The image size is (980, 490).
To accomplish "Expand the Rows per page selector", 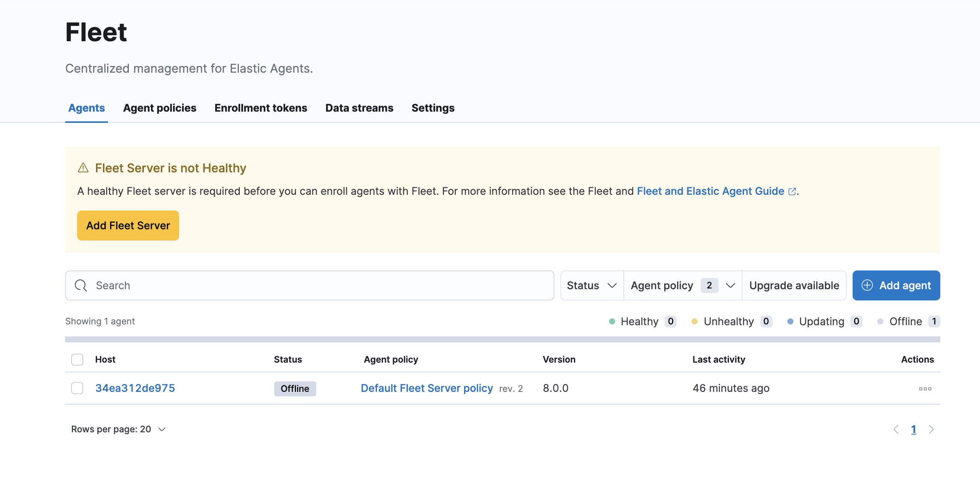I will 119,429.
